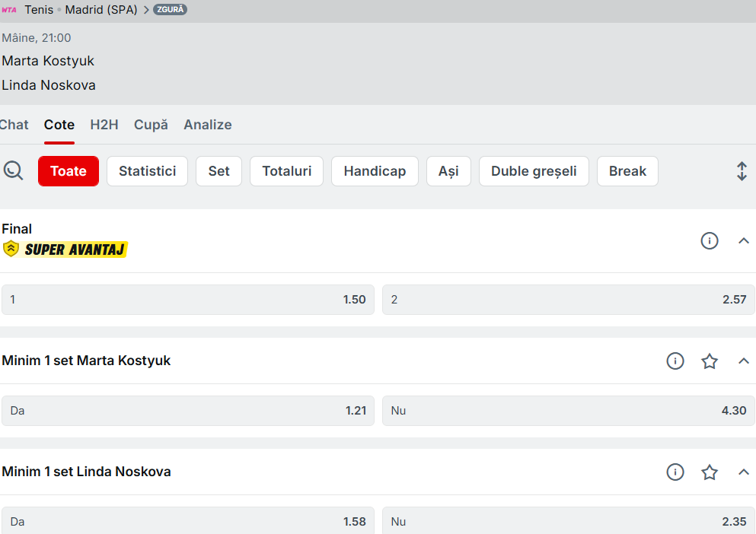
Task: Switch to the H2H tab
Action: coord(104,125)
